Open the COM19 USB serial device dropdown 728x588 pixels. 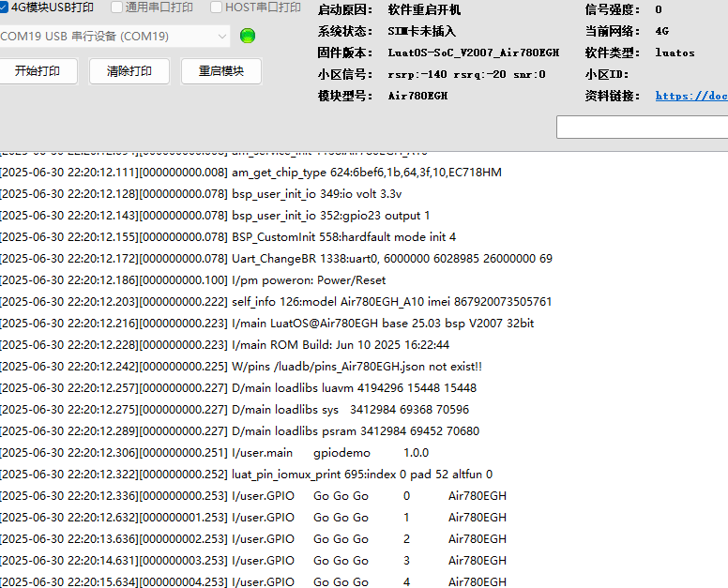[114, 37]
